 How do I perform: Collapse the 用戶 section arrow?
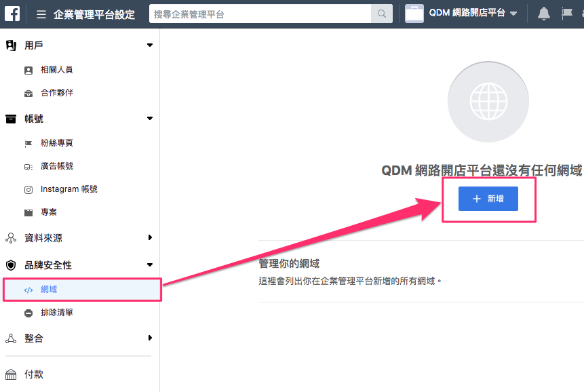point(150,45)
